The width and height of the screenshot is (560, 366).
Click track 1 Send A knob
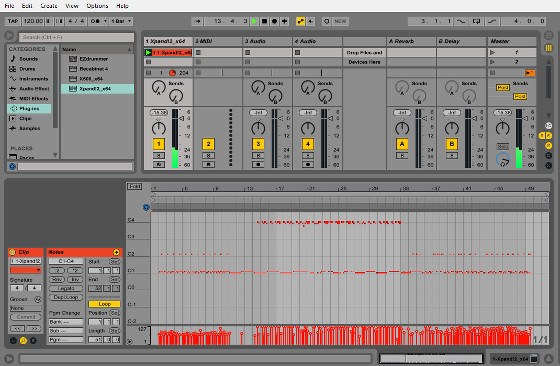(x=159, y=87)
